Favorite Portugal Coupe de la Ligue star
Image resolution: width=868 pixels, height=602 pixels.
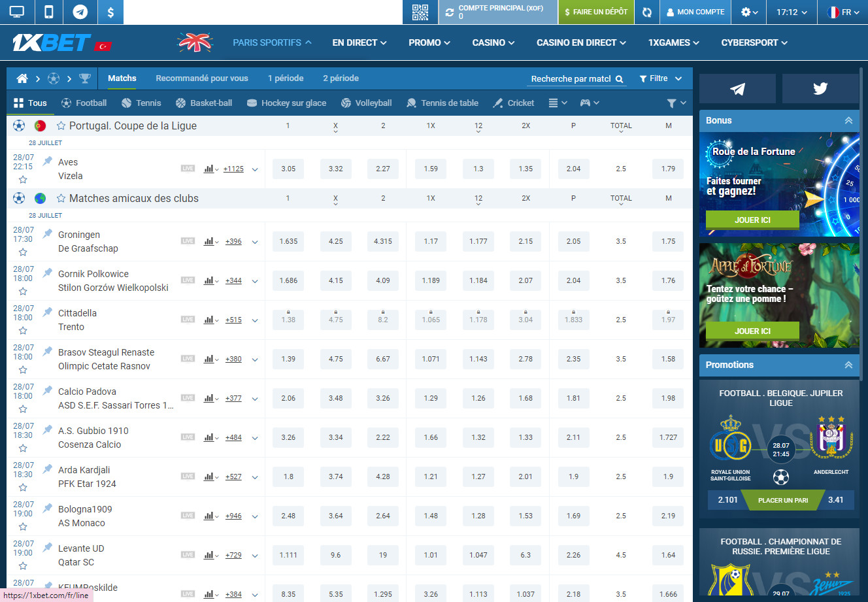click(x=61, y=125)
